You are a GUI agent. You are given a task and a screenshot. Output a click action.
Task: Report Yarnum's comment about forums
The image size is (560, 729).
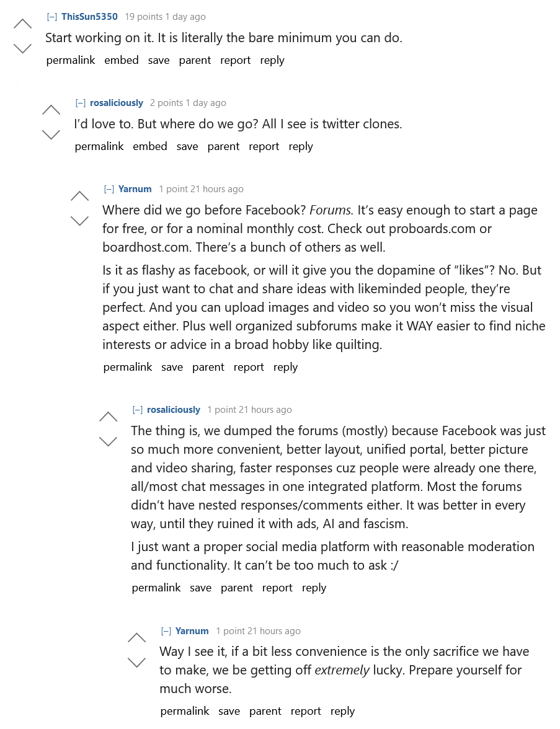[249, 367]
